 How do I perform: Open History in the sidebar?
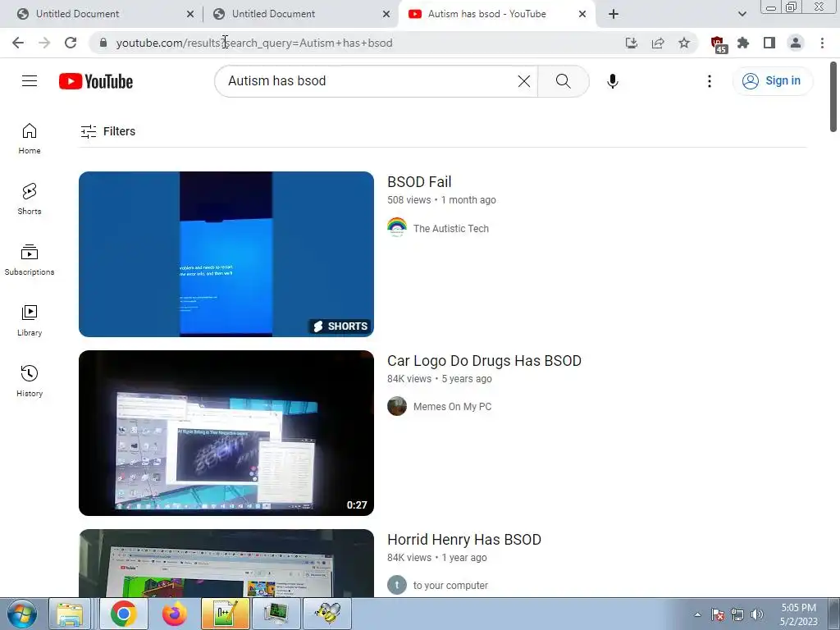pos(30,381)
